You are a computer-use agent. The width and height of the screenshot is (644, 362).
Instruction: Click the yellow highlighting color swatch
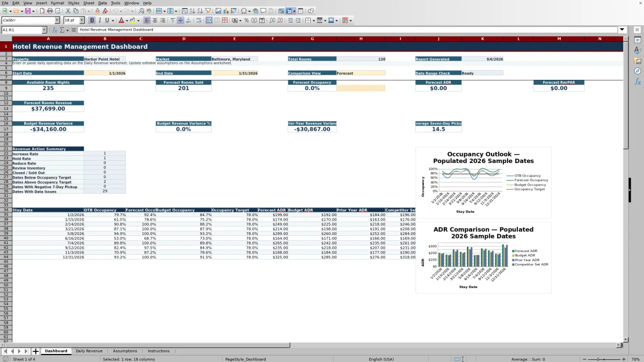click(x=133, y=20)
